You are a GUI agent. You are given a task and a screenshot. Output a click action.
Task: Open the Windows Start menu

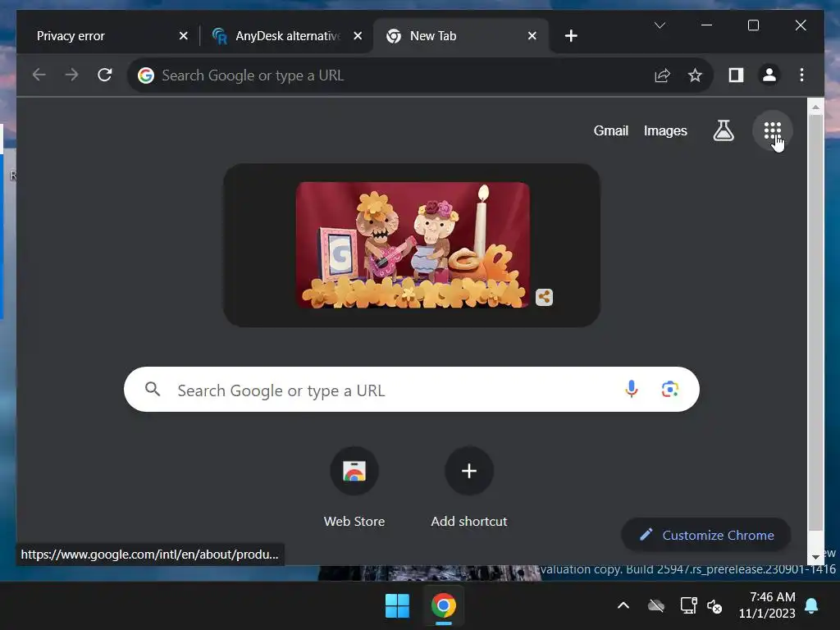point(397,606)
